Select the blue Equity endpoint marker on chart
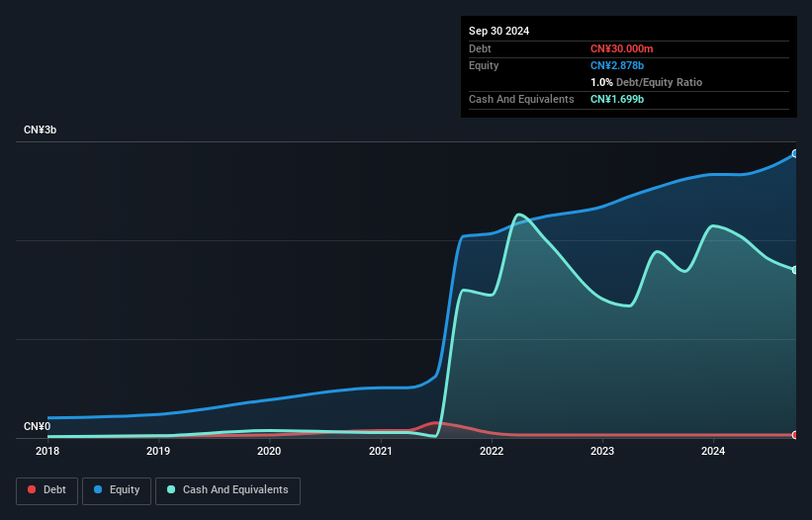The image size is (812, 520). pyautogui.click(x=794, y=153)
